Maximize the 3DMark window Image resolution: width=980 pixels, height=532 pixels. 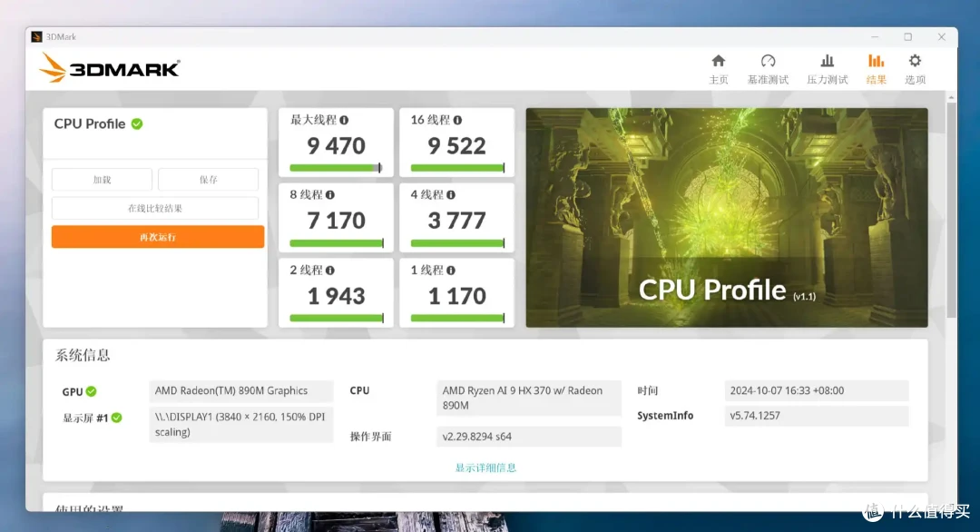(907, 37)
